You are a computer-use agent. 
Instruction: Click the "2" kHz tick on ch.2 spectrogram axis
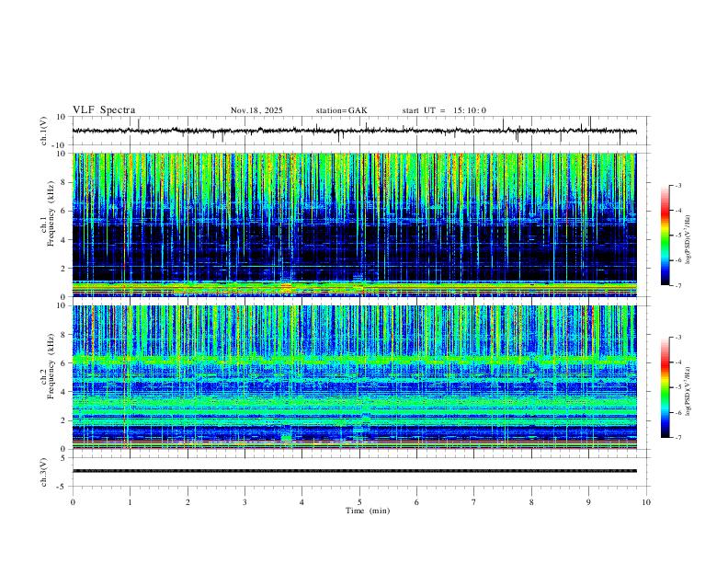[x=64, y=420]
